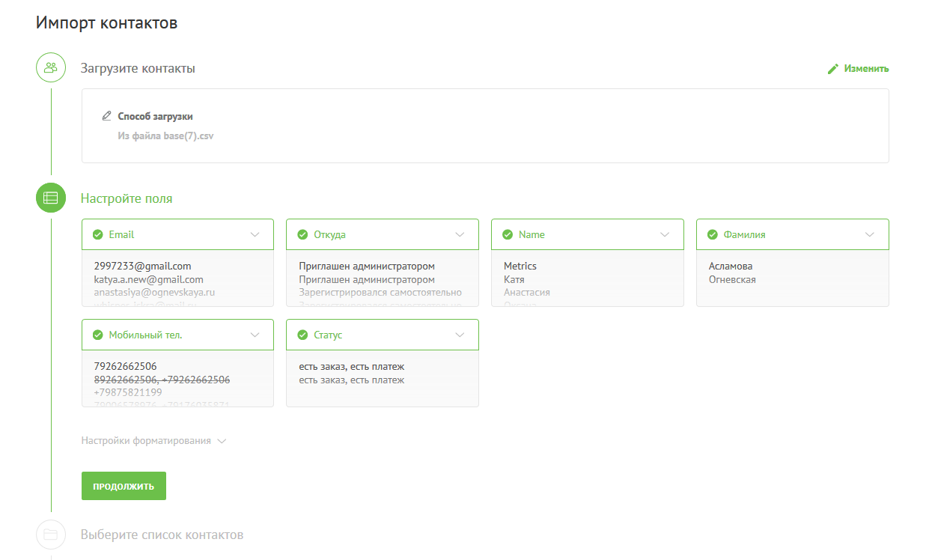Click the pencil icon beside Способ загрузки
Image resolution: width=932 pixels, height=560 pixels.
(106, 116)
